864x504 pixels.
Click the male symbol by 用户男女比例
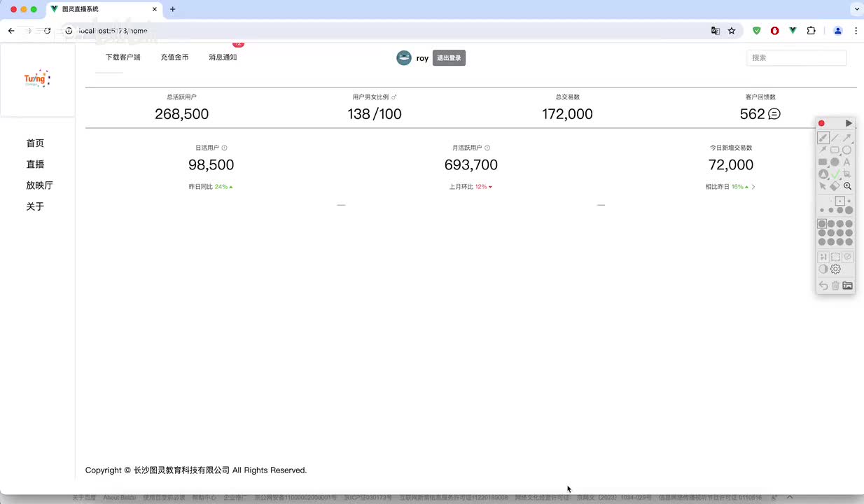tap(393, 97)
